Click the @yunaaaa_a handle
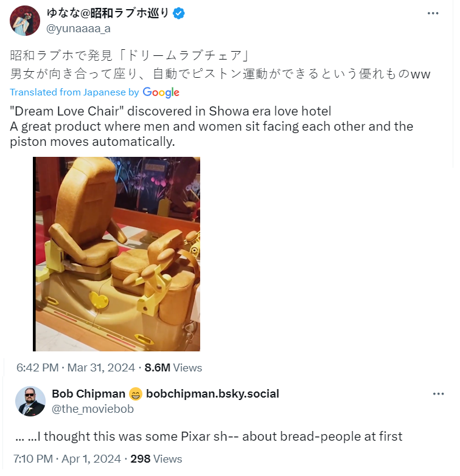The image size is (460, 476). [x=78, y=29]
